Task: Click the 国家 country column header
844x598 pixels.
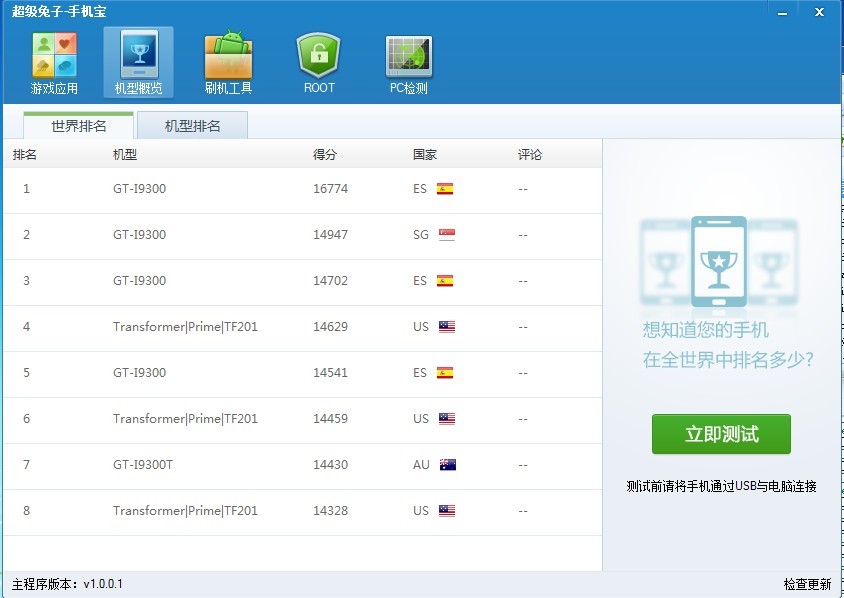Action: 425,155
